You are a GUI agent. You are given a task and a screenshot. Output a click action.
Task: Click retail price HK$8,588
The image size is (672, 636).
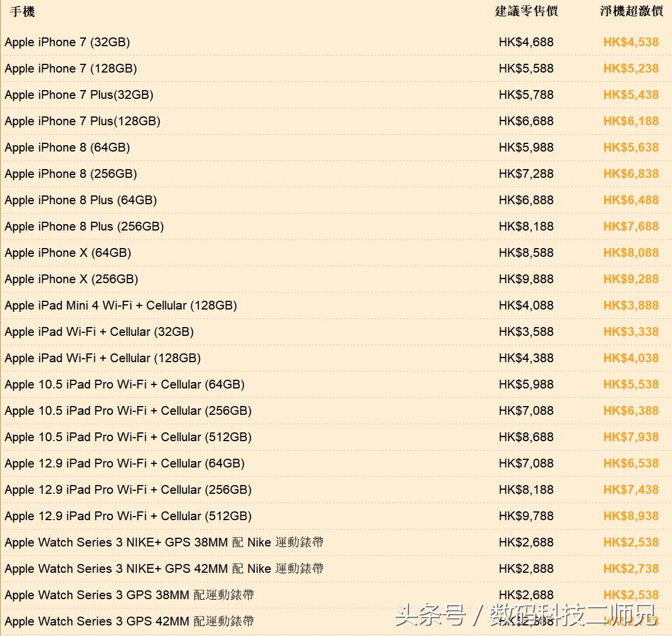(x=526, y=253)
